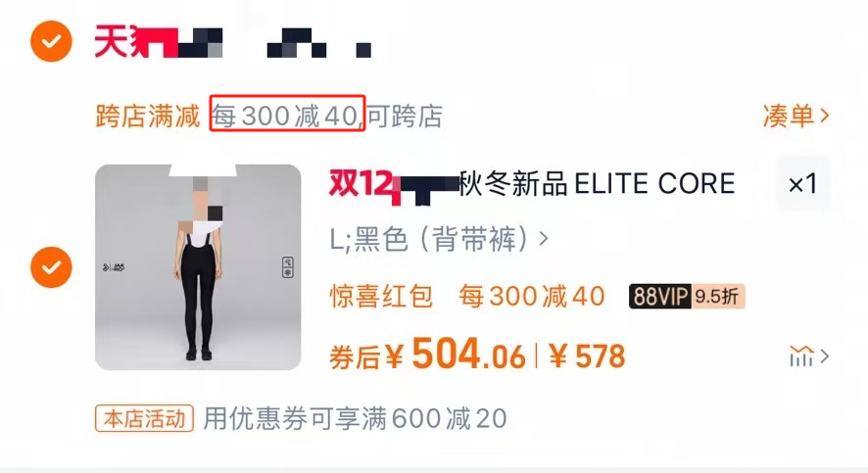Viewport: 868px width, 473px height.
Task: Click the 跨店满减 cross-store promotion label
Action: click(x=147, y=117)
